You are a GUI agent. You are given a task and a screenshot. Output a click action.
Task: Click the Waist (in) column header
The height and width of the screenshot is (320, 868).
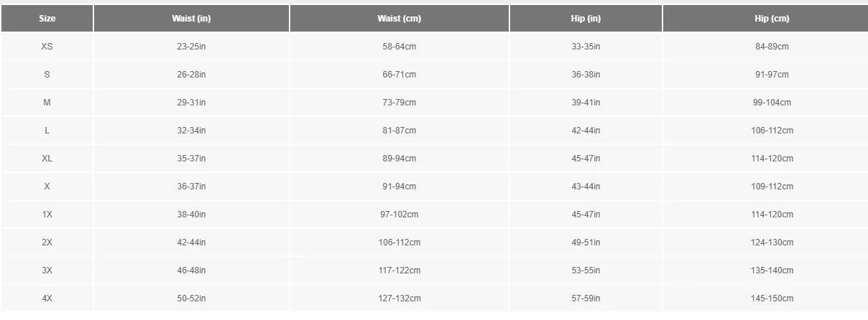(191, 19)
